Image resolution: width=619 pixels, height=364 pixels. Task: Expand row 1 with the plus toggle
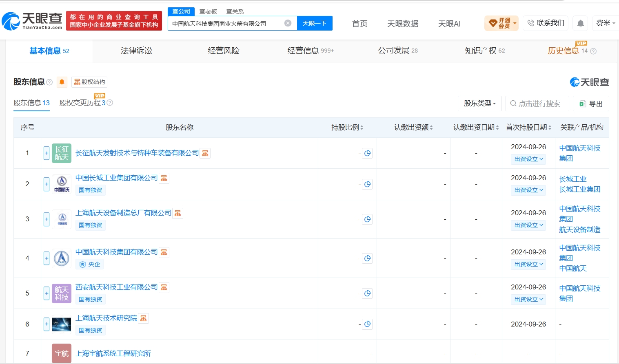point(47,153)
